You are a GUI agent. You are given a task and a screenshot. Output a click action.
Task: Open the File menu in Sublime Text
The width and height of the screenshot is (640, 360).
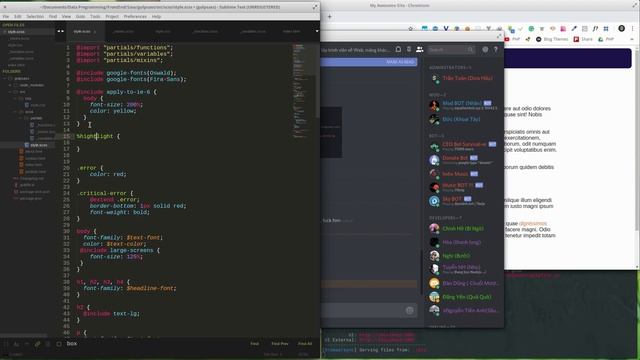point(6,17)
